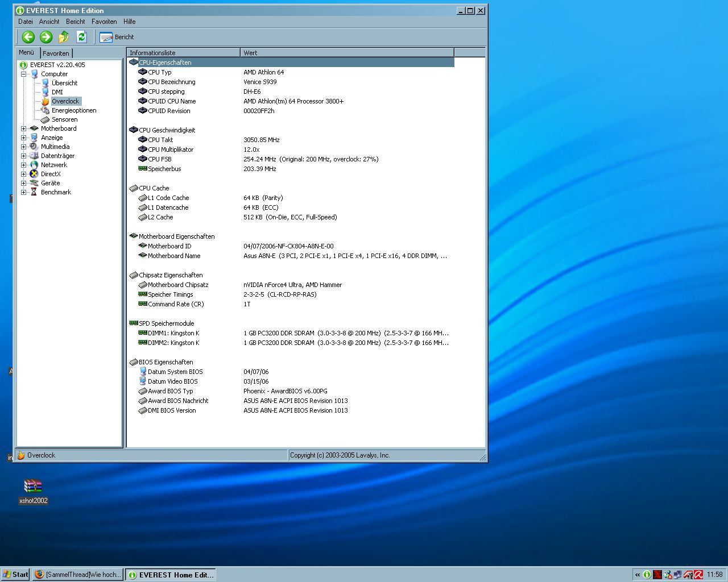Expand the Multimedia tree node
This screenshot has height=582, width=728.
coord(24,147)
